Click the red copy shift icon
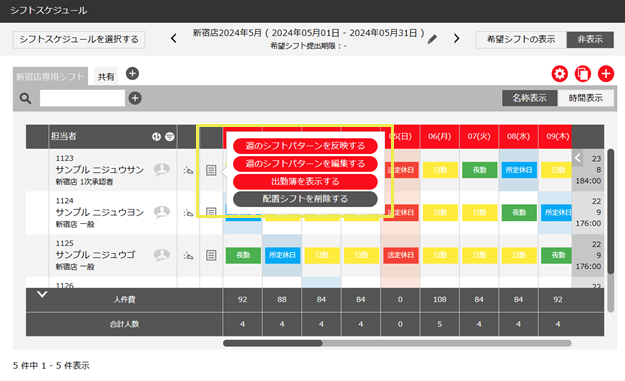This screenshot has height=381, width=625. [x=583, y=74]
